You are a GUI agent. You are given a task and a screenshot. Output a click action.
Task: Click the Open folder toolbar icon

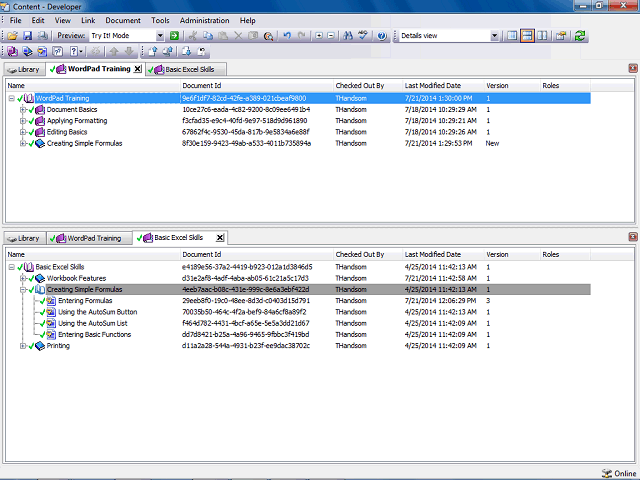pos(12,36)
